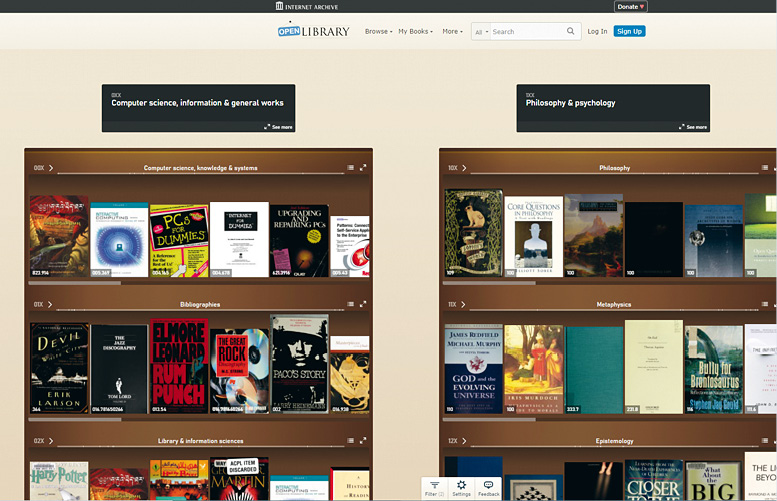Click See more under Computer science heading
The height and width of the screenshot is (501, 777).
278,127
